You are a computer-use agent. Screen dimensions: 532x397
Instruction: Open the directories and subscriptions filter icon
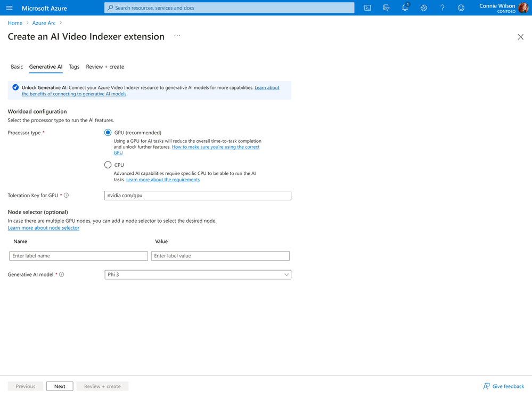(x=386, y=8)
